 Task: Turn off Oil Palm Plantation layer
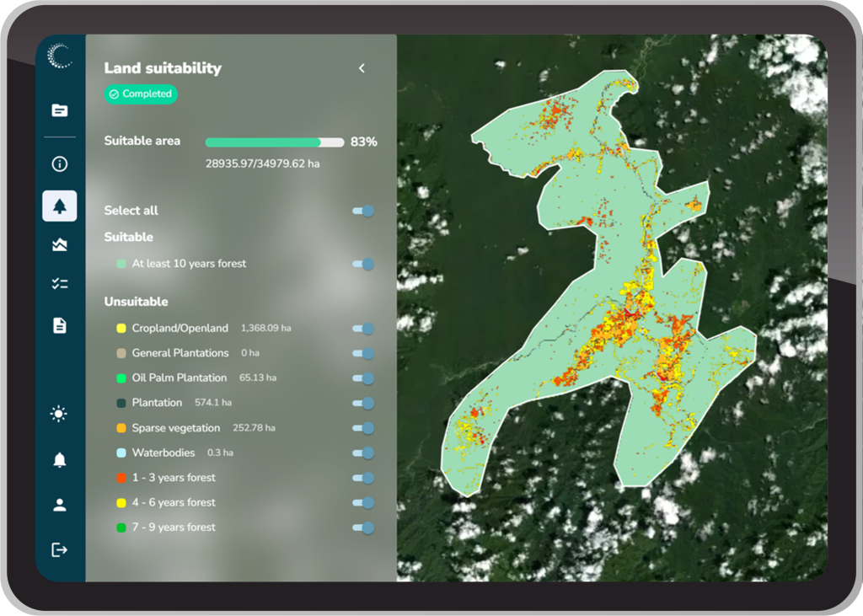pyautogui.click(x=363, y=378)
